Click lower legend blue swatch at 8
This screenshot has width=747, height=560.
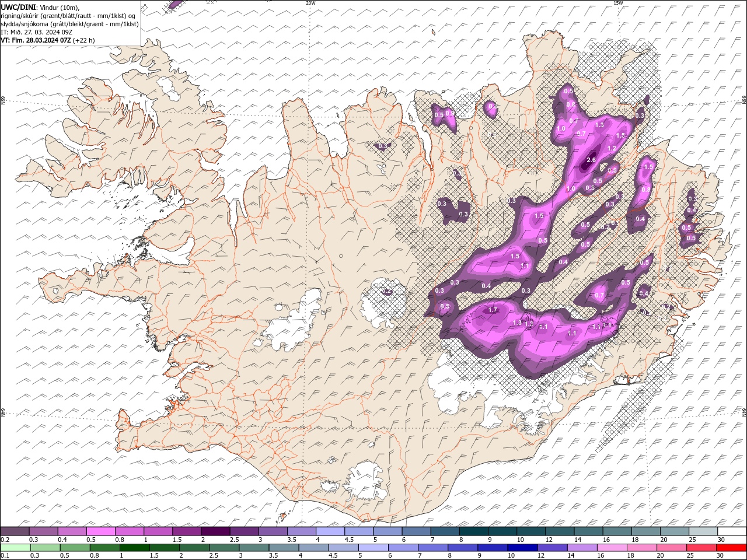463,548
